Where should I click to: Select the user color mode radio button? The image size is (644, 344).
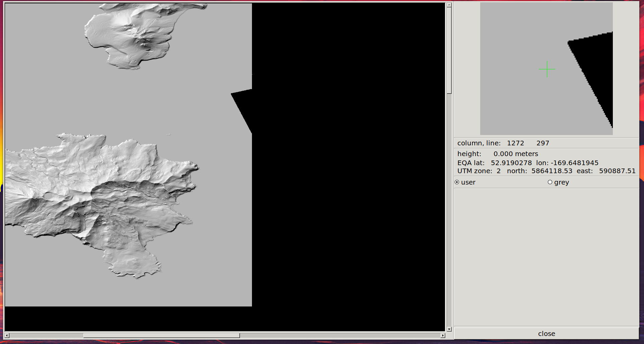[x=457, y=182]
